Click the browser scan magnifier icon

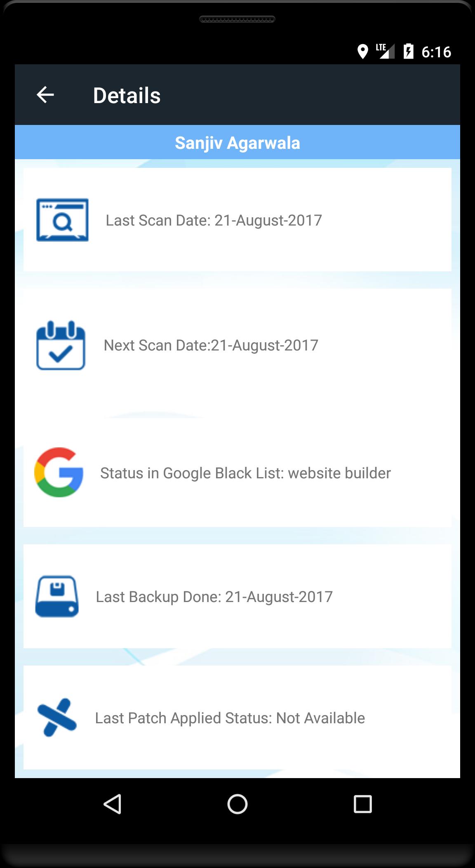click(x=62, y=220)
